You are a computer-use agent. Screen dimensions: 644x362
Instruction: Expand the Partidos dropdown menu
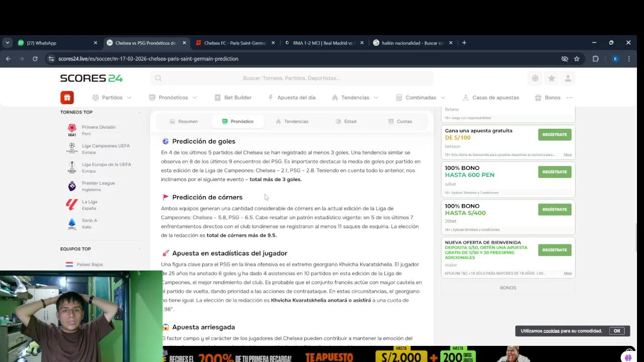click(129, 98)
